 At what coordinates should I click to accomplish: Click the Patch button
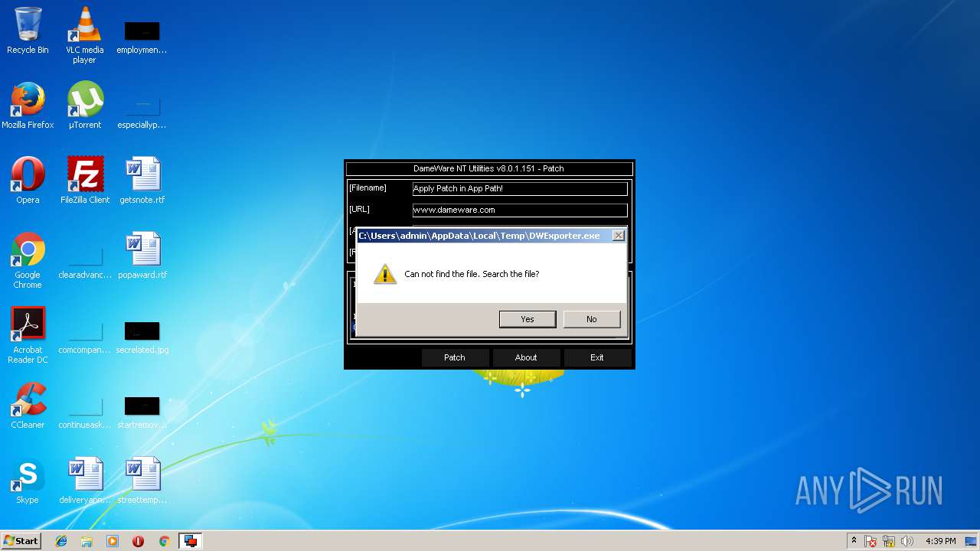pyautogui.click(x=455, y=357)
